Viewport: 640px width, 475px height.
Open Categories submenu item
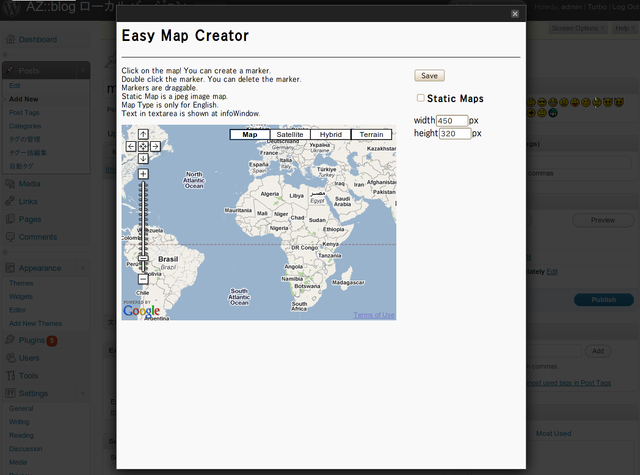[x=25, y=126]
